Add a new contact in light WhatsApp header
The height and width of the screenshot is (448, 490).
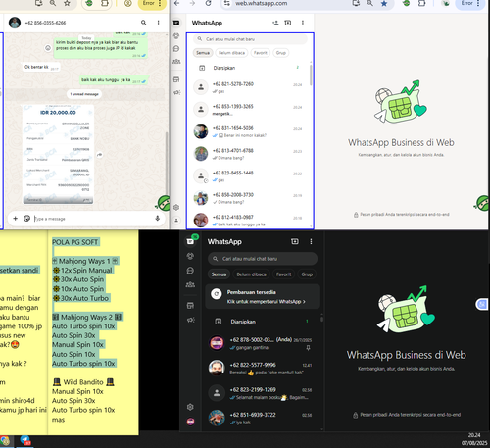[x=275, y=23]
